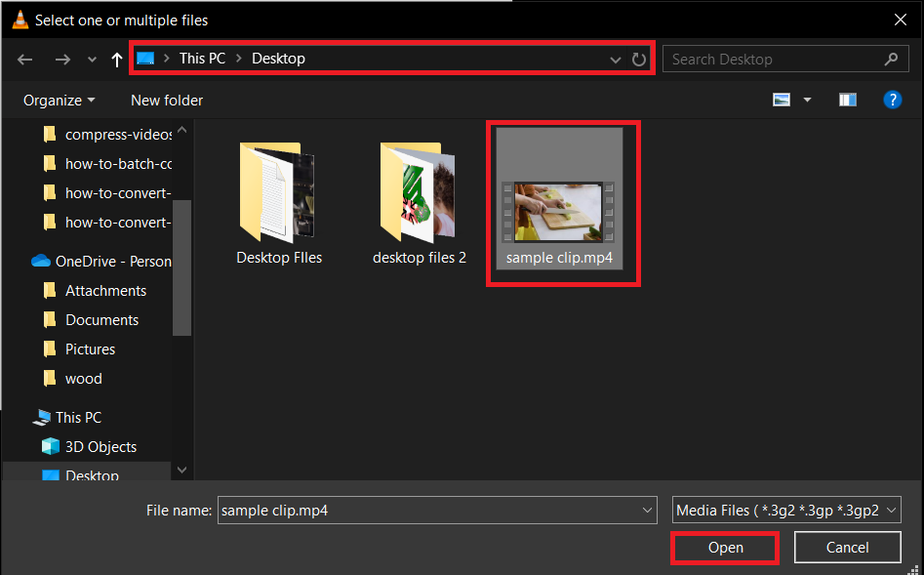
Task: Expand the file name combo box
Action: tap(646, 510)
